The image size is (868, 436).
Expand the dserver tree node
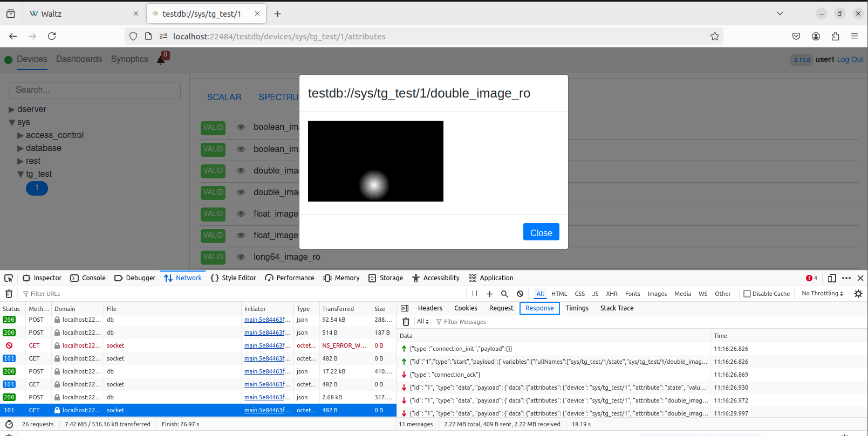(12, 109)
